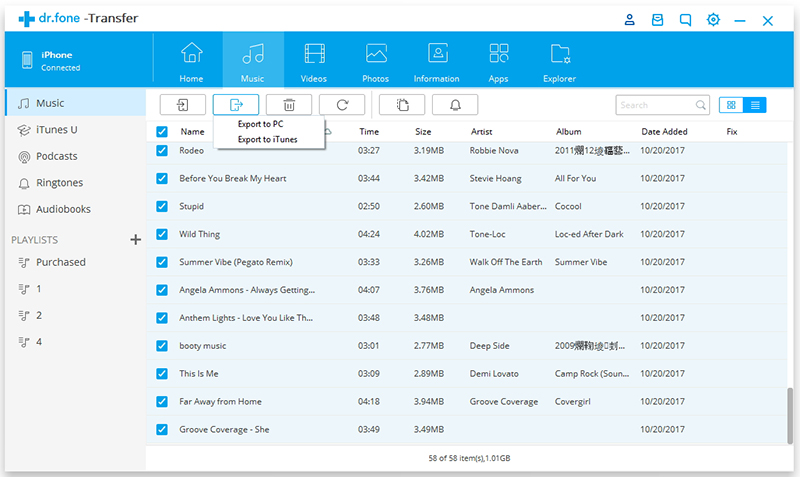The height and width of the screenshot is (477, 800).
Task: Open the account profile icon
Action: coord(630,20)
